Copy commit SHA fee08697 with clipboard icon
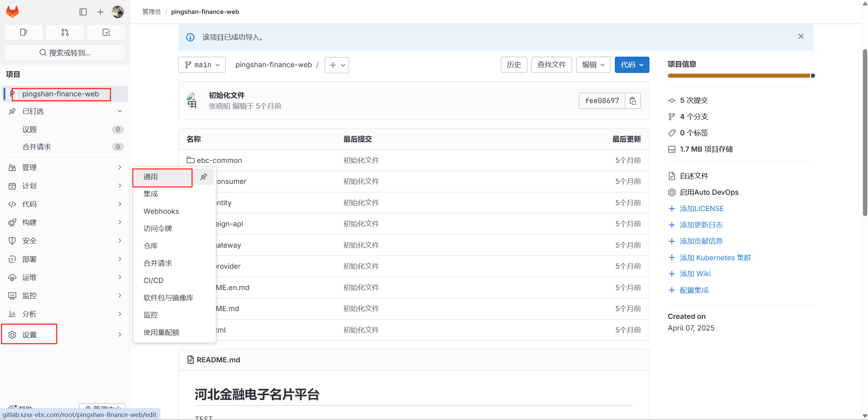Screen dimensions: 868x420 point(633,101)
